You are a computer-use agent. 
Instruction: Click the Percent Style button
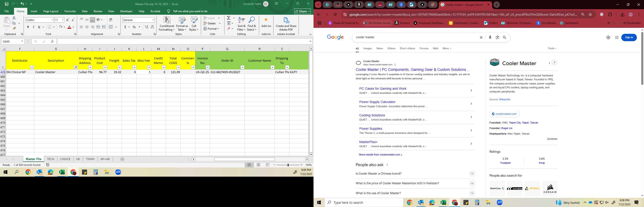point(134,27)
